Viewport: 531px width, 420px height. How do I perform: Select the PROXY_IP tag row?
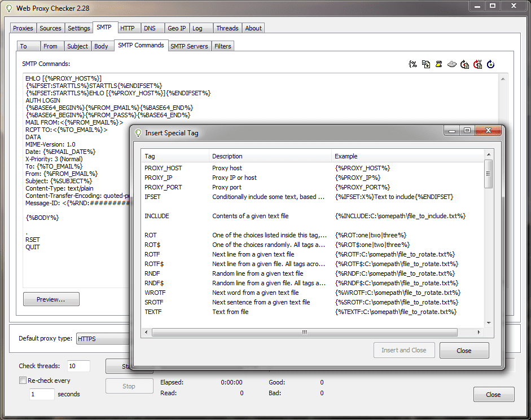pos(313,178)
